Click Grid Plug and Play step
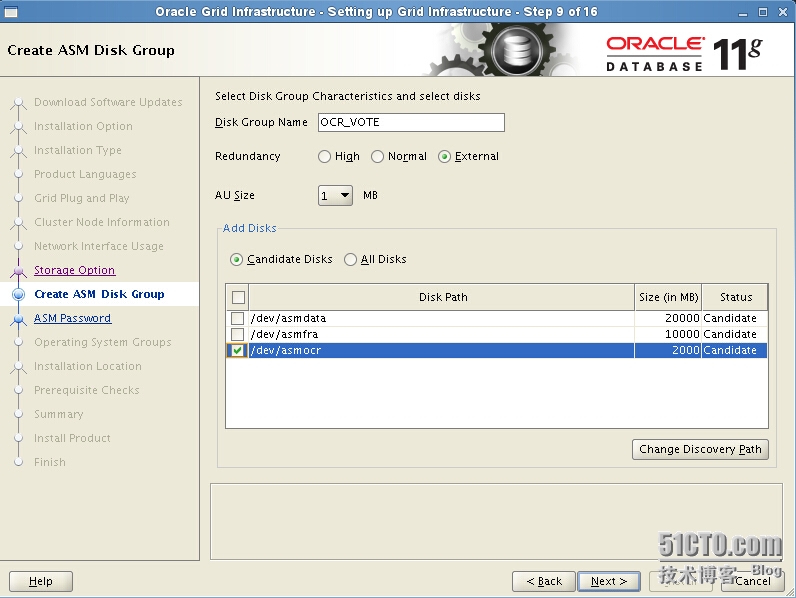This screenshot has width=796, height=598. (82, 198)
